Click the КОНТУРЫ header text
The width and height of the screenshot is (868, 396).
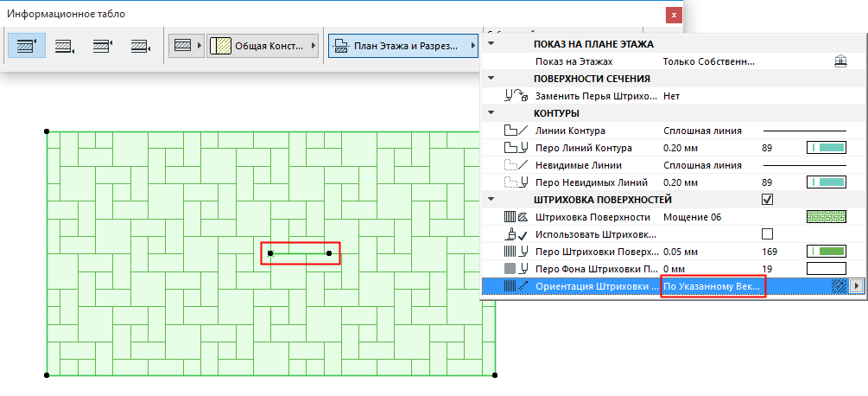(x=556, y=113)
